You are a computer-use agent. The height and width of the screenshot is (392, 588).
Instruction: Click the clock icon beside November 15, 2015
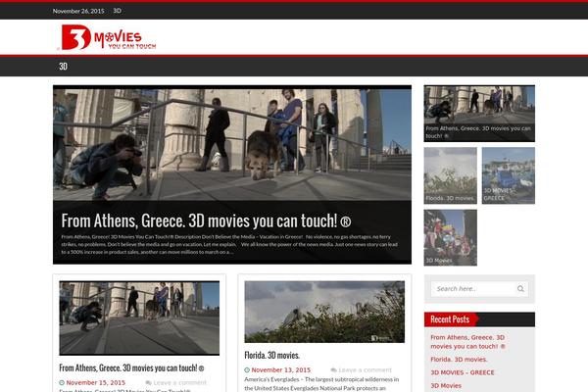tap(62, 382)
